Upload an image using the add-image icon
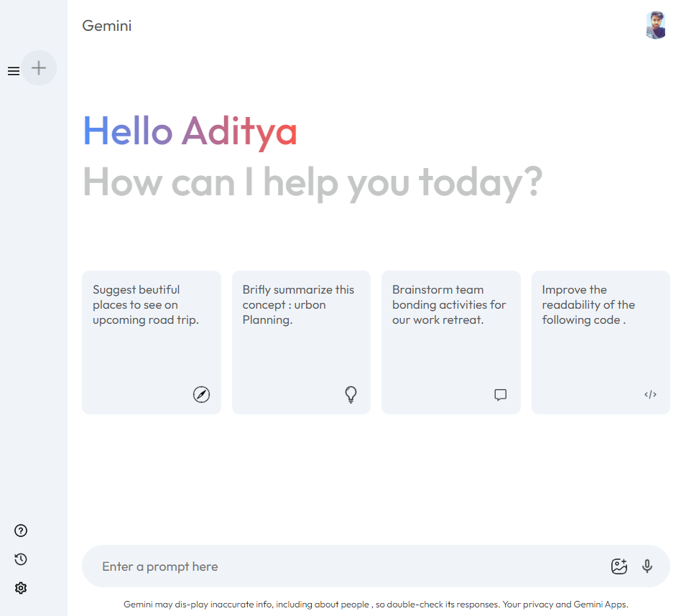This screenshot has width=681, height=616. tap(619, 566)
